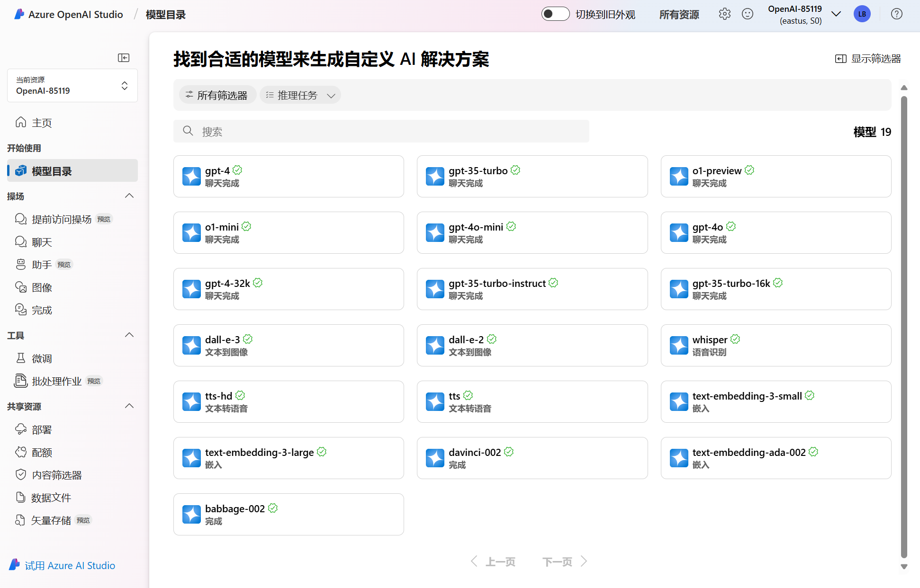Image resolution: width=920 pixels, height=588 pixels.
Task: Click the o1-preview model icon
Action: tap(679, 176)
